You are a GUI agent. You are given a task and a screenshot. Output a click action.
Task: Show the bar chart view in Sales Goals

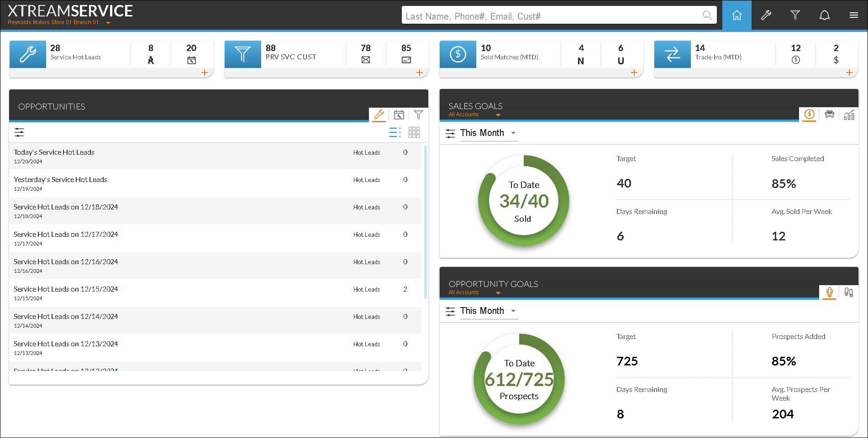(x=849, y=115)
